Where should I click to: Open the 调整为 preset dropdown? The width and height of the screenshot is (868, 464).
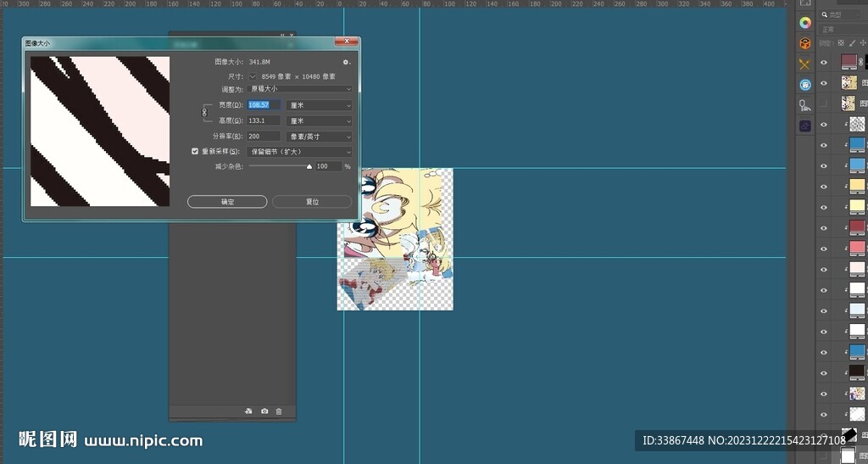pyautogui.click(x=300, y=89)
